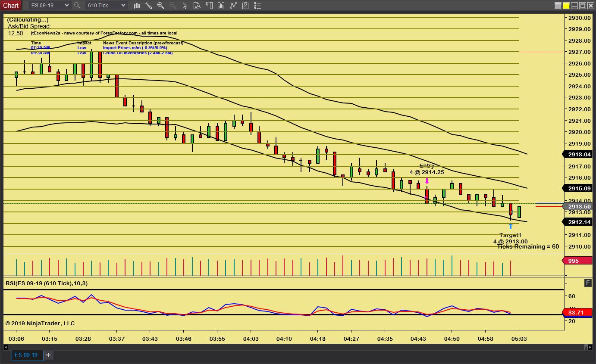Click the 03:06 time axis label
596x364 pixels.
(x=16, y=339)
